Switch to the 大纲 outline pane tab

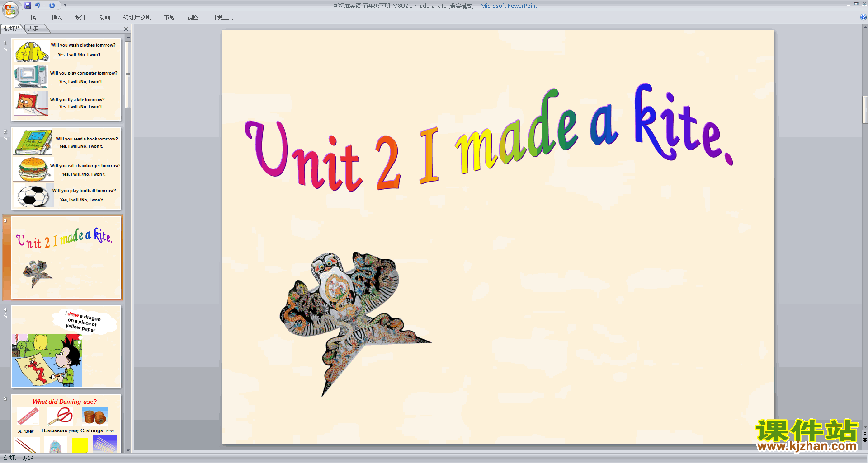(33, 29)
